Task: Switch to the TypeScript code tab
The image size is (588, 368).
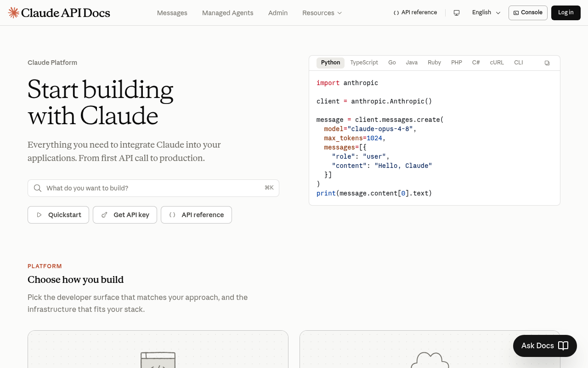Action: (364, 63)
